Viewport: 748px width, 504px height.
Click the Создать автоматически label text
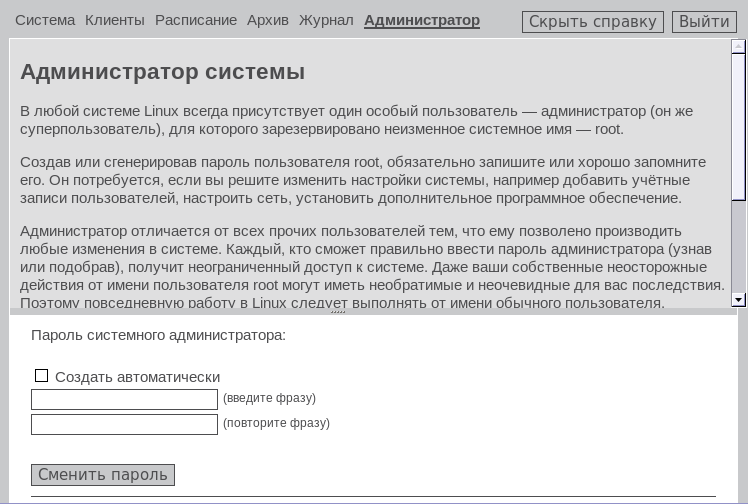point(137,377)
